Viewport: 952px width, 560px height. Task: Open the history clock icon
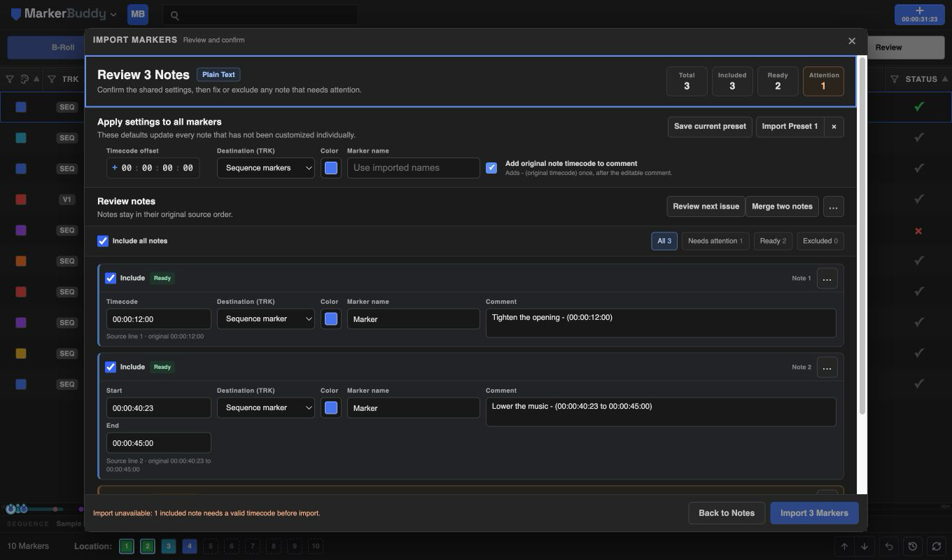pos(912,546)
